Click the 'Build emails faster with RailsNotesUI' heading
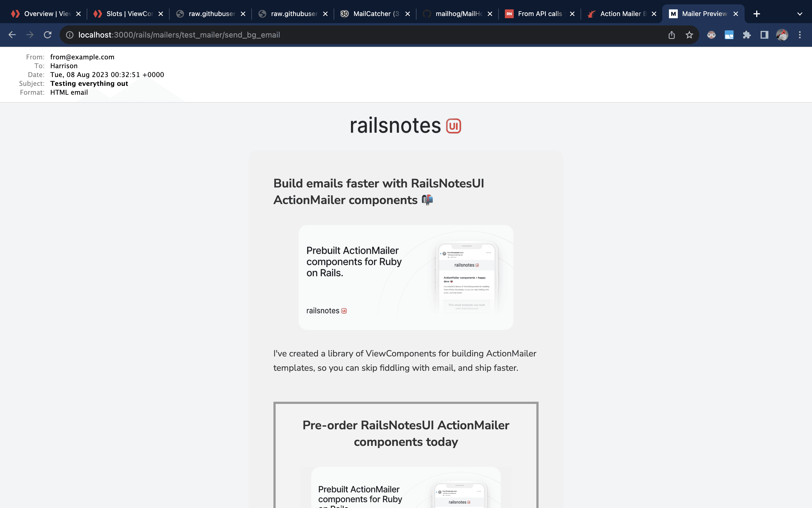This screenshot has height=508, width=812. (379, 192)
